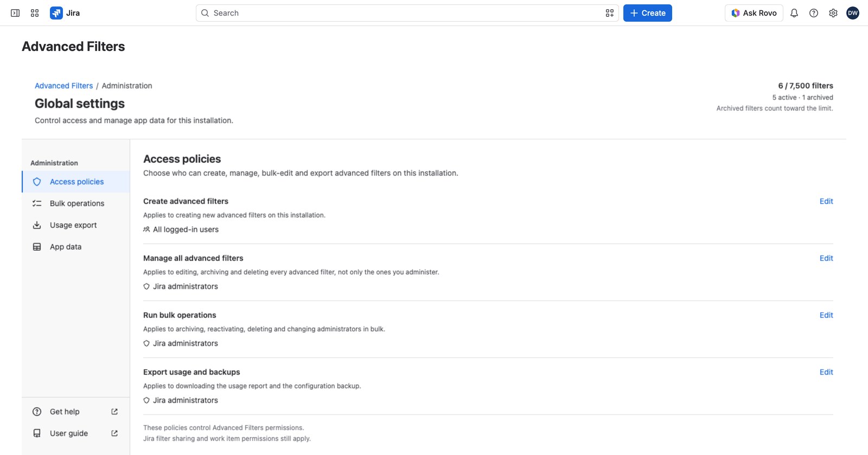This screenshot has width=868, height=455.
Task: Click the '5 active · 1 archived' text
Action: coord(803,98)
